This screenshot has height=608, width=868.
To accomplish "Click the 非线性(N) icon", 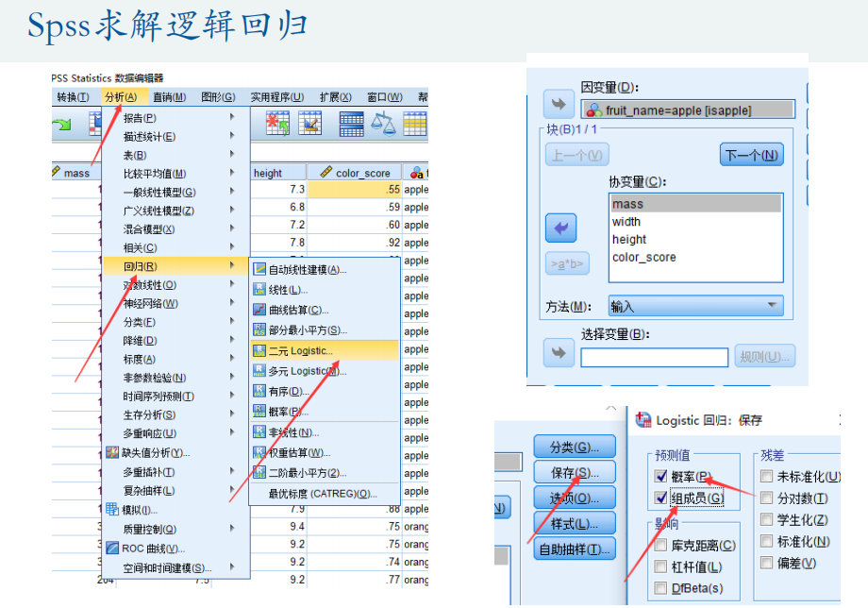I will tap(259, 431).
